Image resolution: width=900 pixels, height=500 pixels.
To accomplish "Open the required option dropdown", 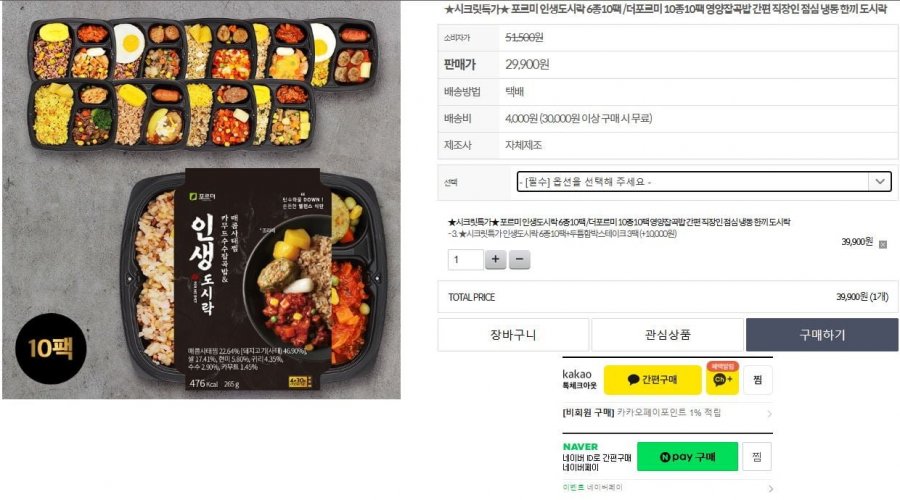I will click(704, 181).
